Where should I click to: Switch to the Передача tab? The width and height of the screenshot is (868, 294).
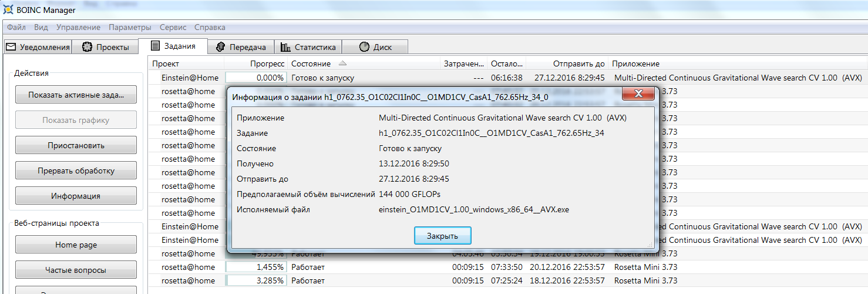coord(241,47)
